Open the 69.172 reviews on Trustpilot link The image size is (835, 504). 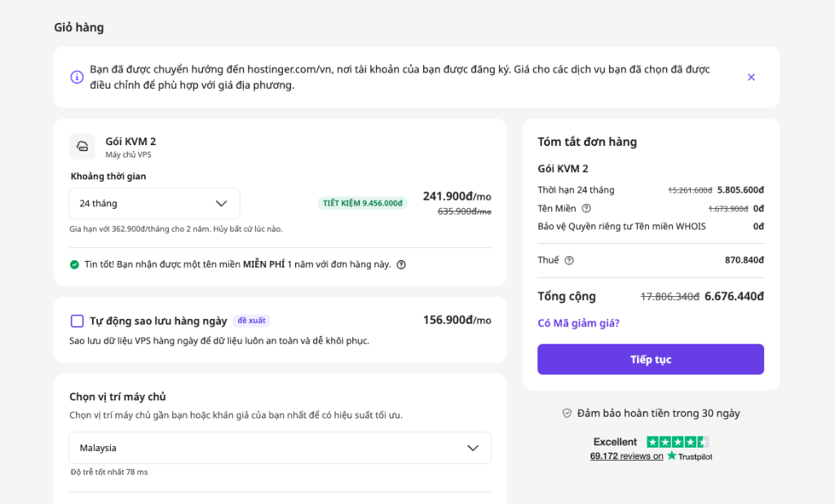pyautogui.click(x=651, y=456)
